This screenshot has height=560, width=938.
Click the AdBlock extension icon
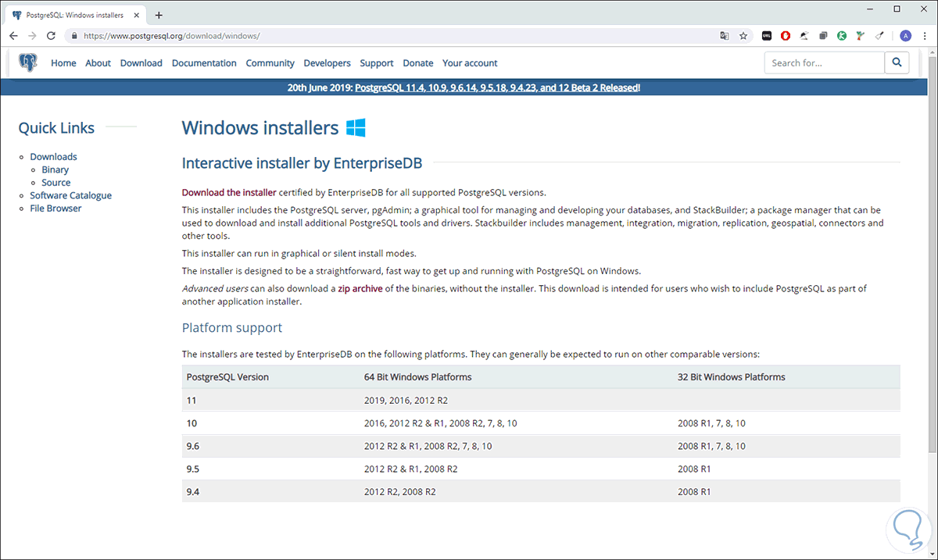pos(786,35)
